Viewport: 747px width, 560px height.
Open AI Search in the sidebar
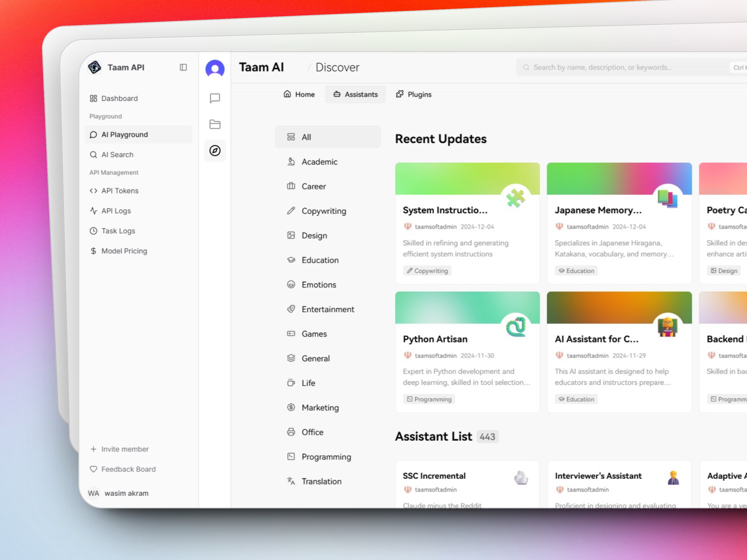[x=117, y=155]
